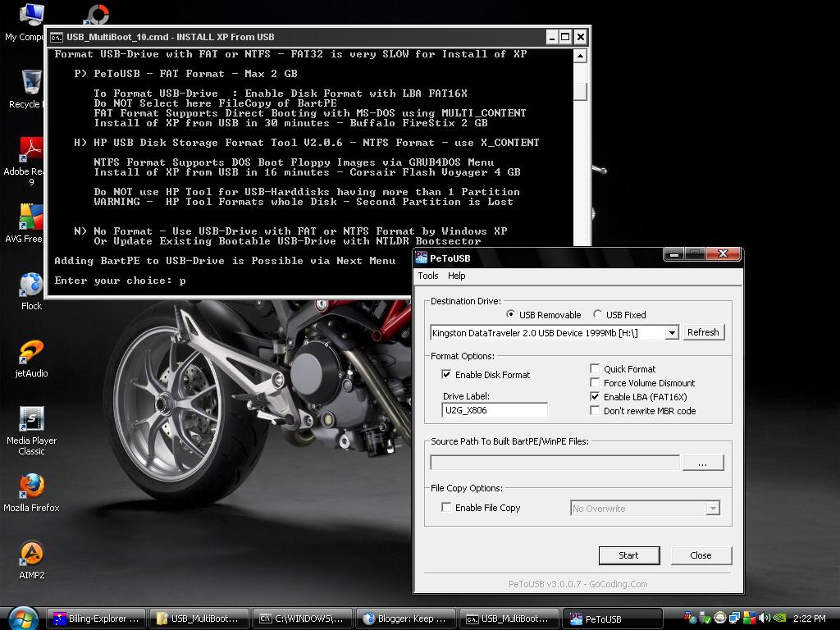Click the 'P) PeToUSB - FAT Format - Max 2 GB' line
Viewport: 840px width, 630px height.
coord(185,73)
